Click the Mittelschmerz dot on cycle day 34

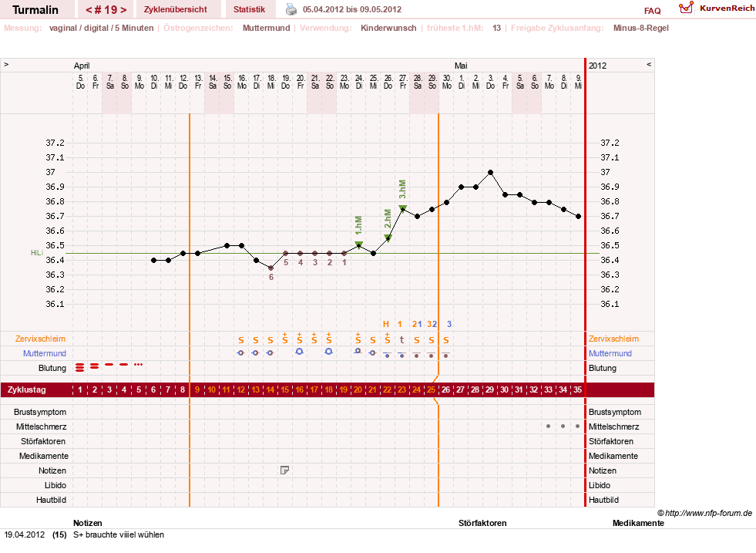tap(563, 426)
